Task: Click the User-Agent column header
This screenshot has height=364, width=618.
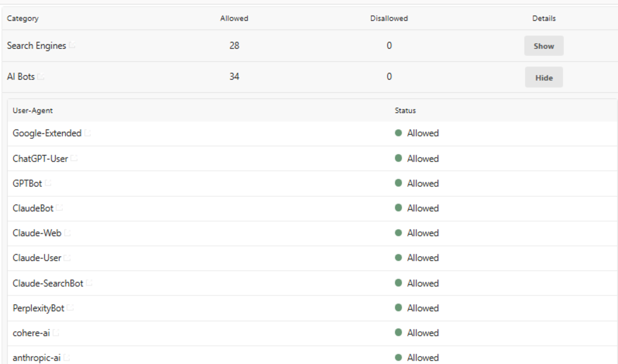Action: [33, 110]
